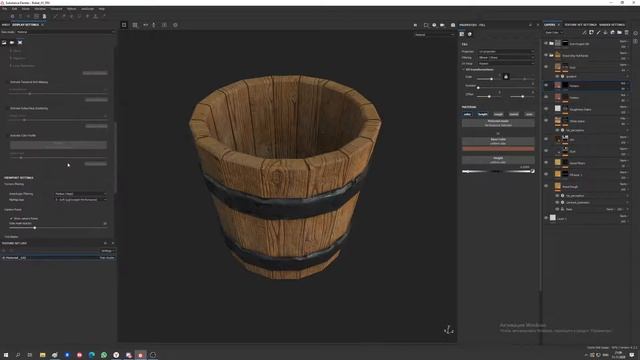Click the Add mask icon in Layers toolbar

[x=591, y=33]
